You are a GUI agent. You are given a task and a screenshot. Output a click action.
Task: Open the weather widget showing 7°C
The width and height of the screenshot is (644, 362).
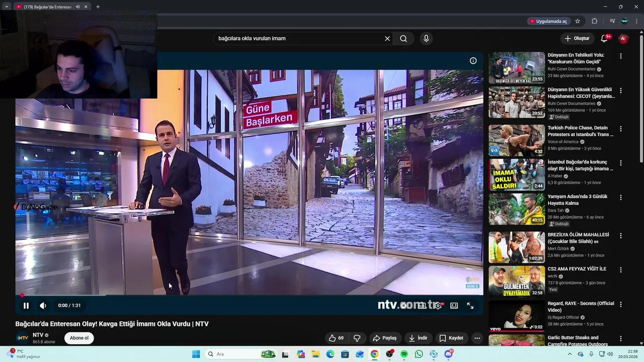tap(23, 354)
